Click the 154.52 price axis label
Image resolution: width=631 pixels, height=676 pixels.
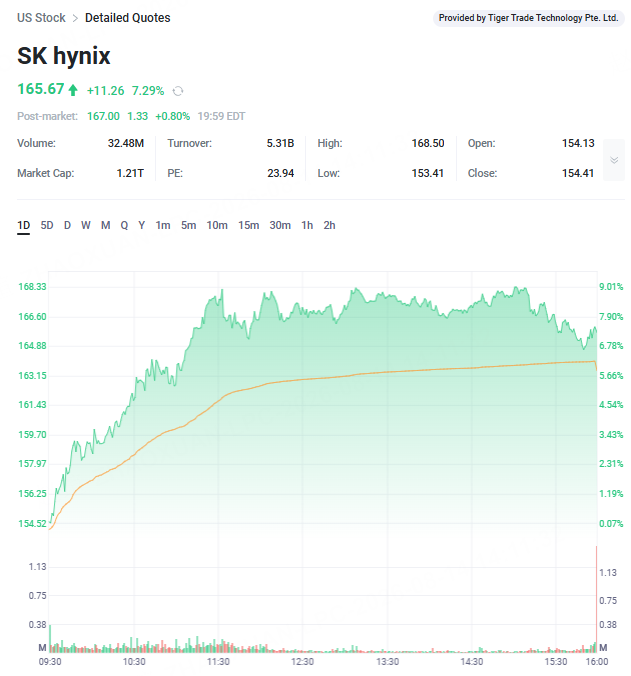click(x=32, y=524)
